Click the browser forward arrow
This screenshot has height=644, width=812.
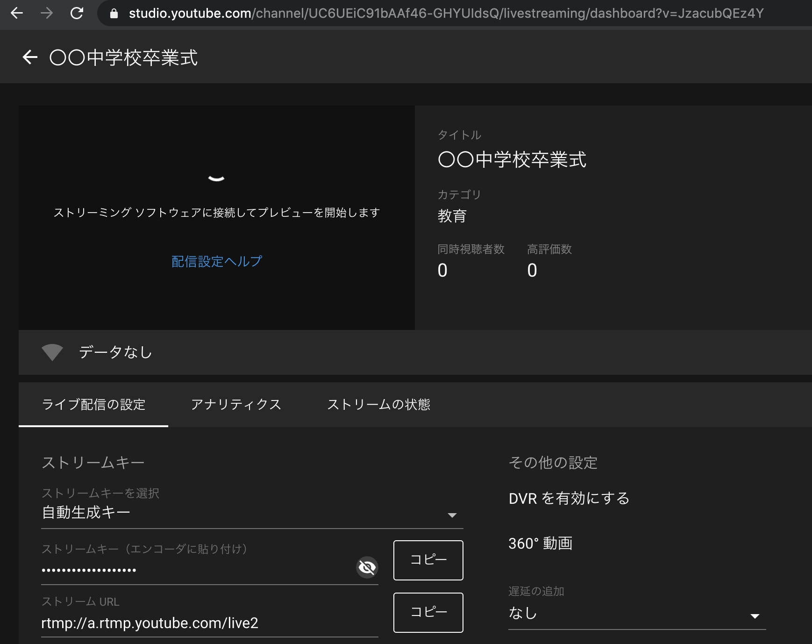[47, 13]
